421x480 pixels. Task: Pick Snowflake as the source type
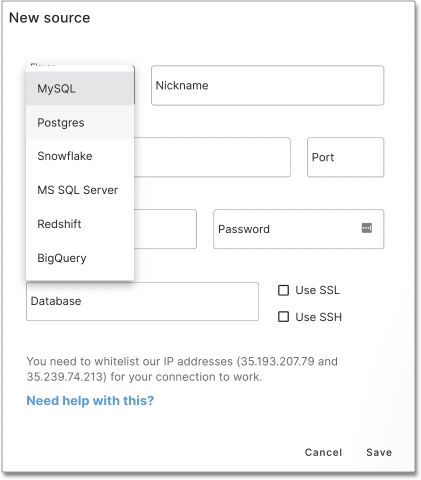(80, 156)
